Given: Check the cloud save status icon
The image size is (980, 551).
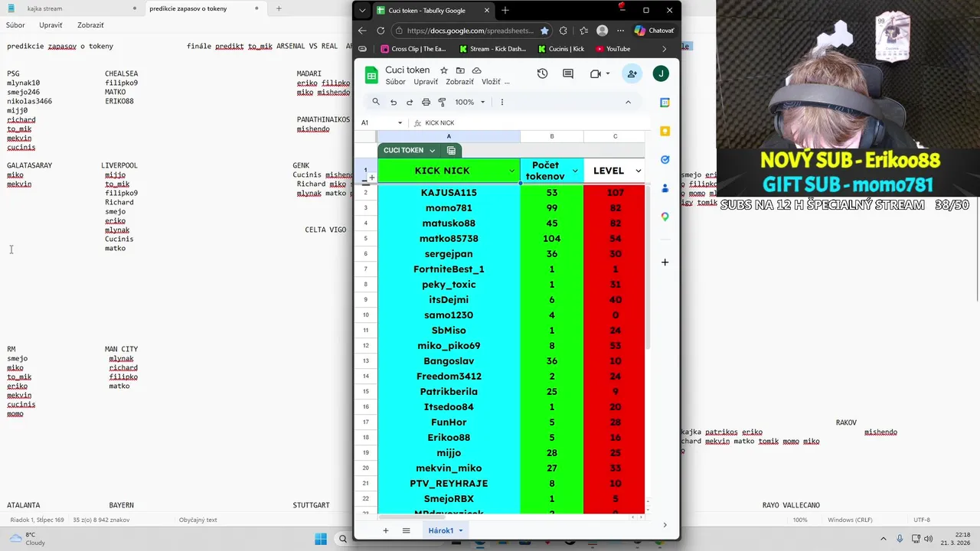Looking at the screenshot, I should point(476,70).
